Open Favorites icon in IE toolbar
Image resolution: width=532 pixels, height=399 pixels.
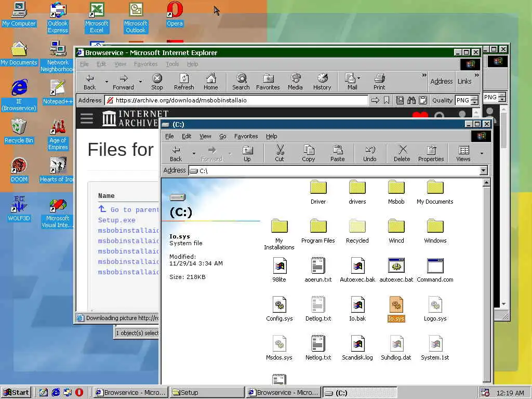tap(268, 82)
